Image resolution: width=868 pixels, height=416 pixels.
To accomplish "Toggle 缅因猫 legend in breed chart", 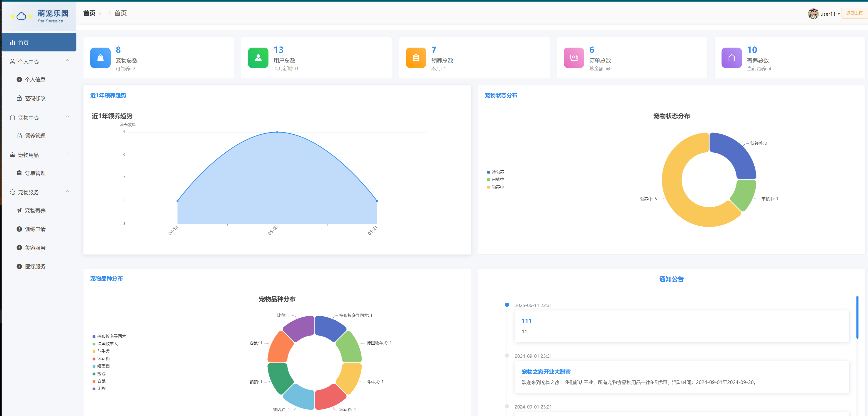I will (x=101, y=366).
